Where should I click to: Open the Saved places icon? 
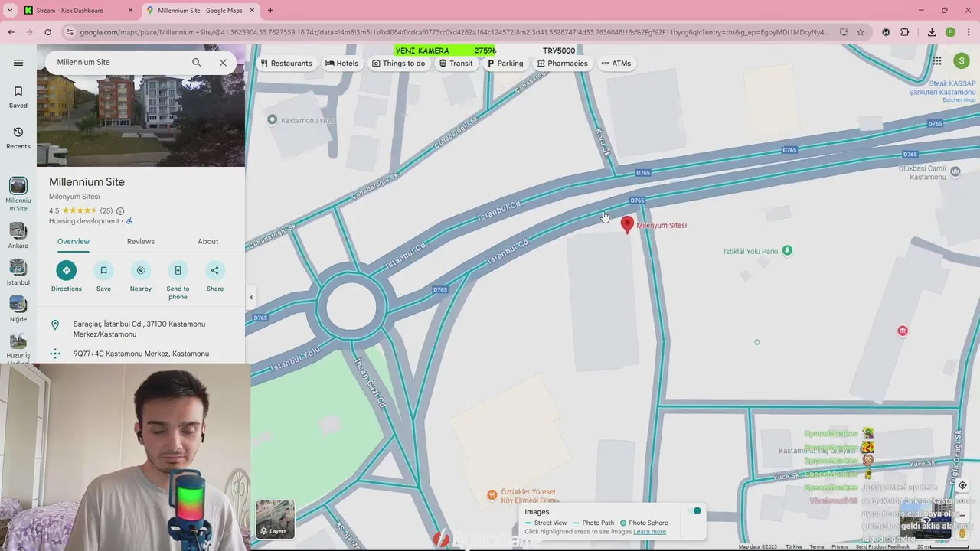click(18, 97)
